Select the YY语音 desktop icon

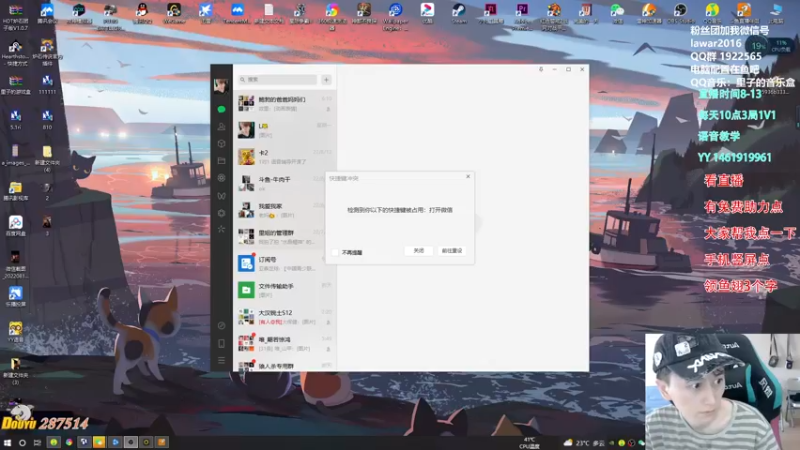point(15,332)
